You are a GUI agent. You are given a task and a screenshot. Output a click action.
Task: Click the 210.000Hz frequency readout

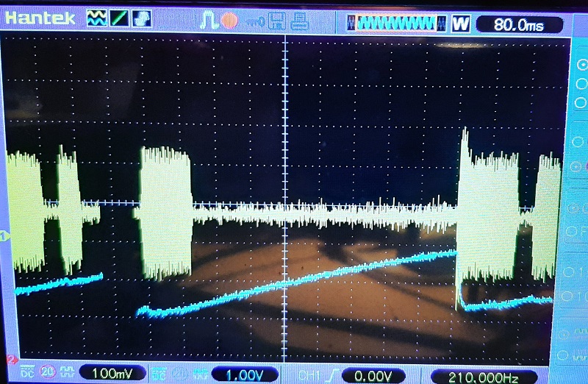482,377
